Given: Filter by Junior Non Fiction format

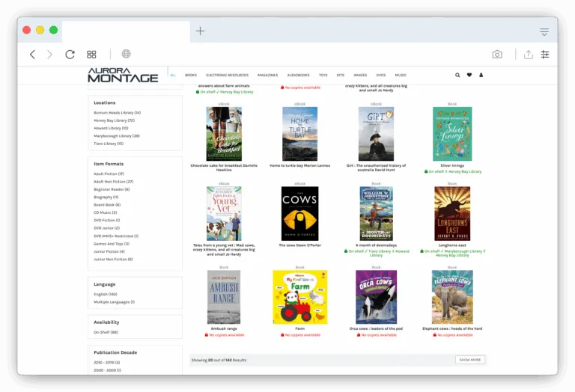Looking at the screenshot, I should pos(113,260).
